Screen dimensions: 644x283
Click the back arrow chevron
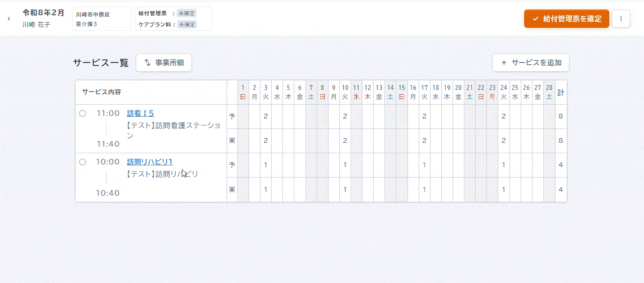[9, 19]
